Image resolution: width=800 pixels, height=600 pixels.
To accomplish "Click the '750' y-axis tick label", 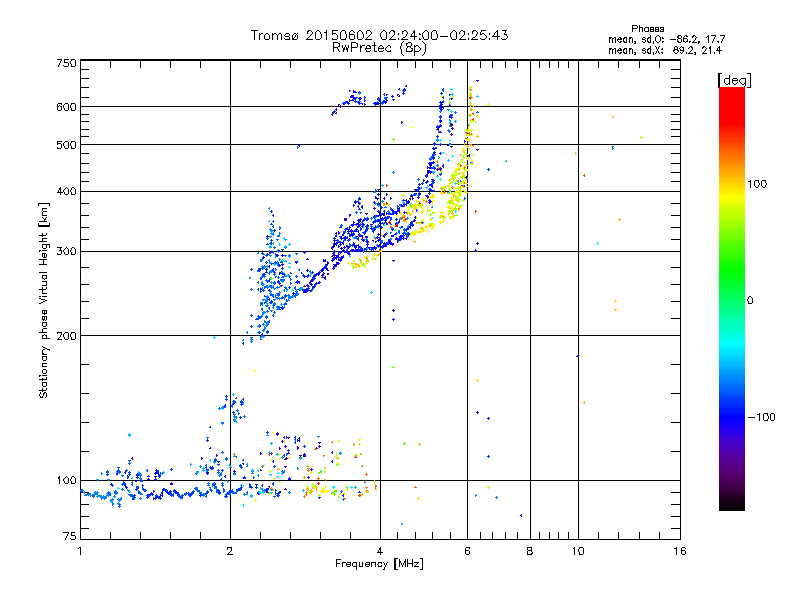I will point(67,63).
